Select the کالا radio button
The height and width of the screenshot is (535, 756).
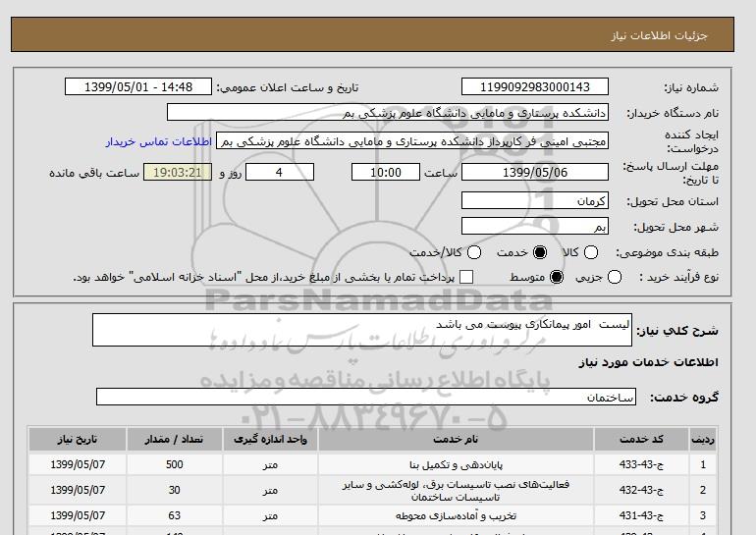point(591,252)
